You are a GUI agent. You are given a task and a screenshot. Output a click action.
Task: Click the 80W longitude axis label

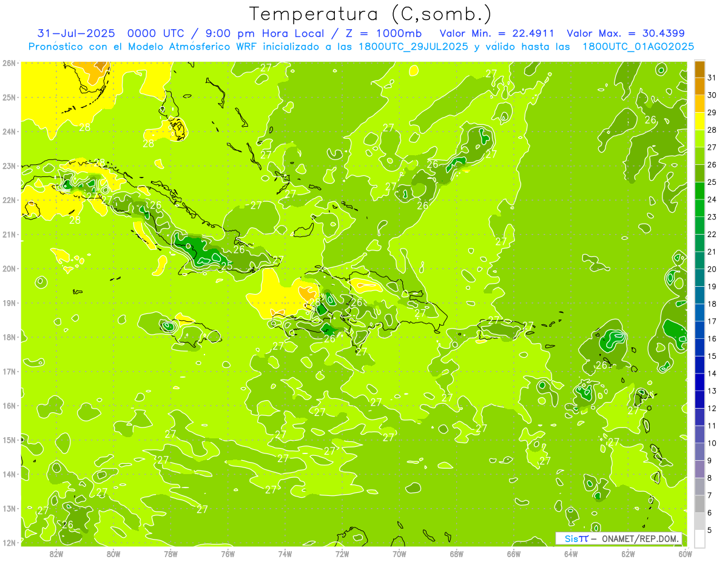tap(113, 554)
